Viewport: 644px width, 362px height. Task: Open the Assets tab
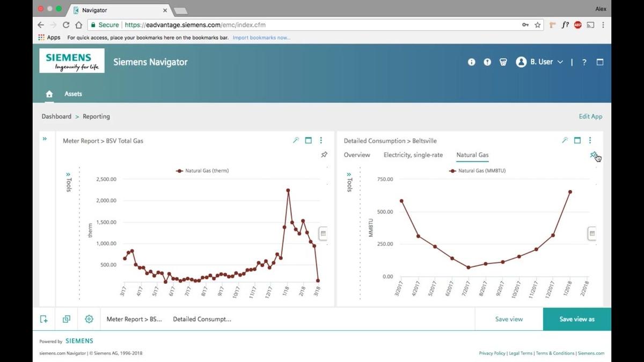[74, 94]
